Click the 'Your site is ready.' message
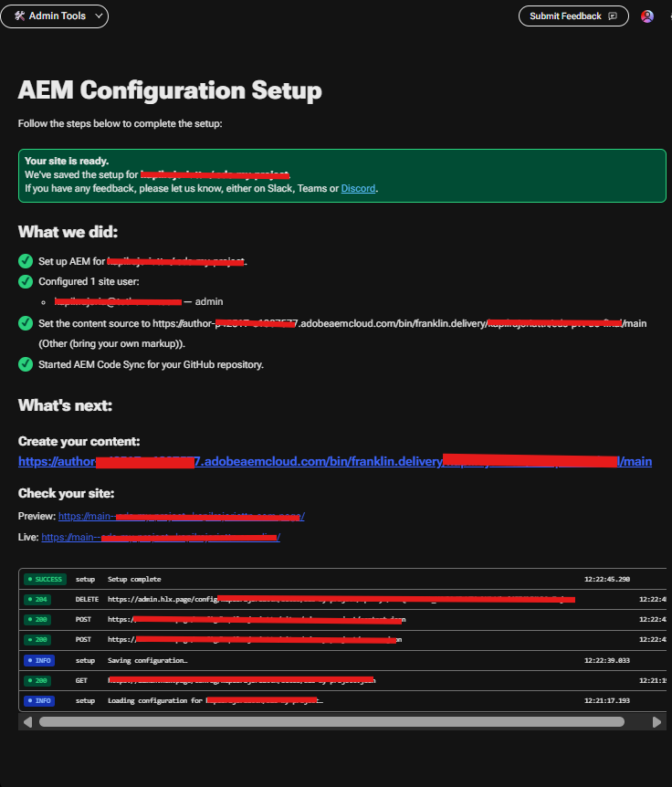Screen dimensions: 672x787 click(67, 161)
